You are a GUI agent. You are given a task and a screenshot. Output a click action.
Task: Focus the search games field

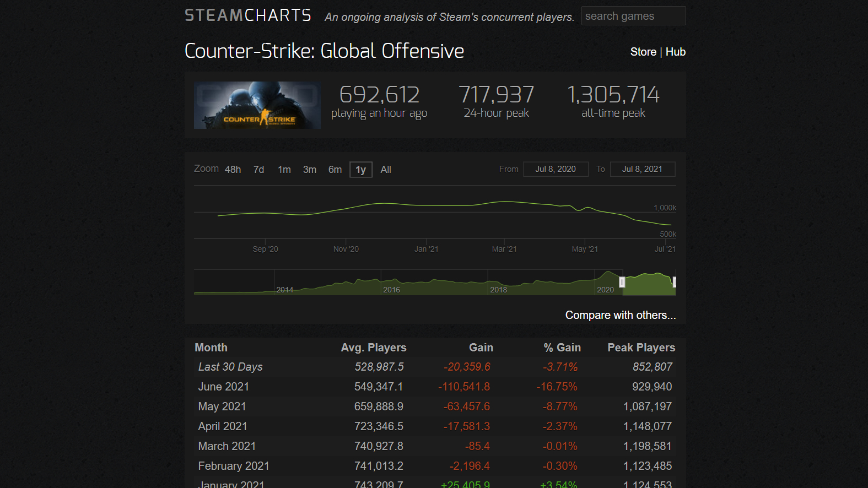[x=633, y=16]
